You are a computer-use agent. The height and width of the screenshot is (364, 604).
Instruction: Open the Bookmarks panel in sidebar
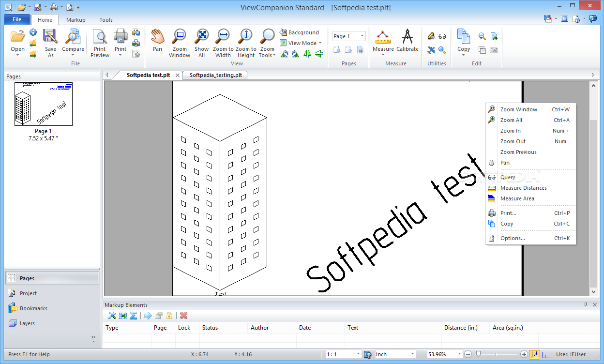[x=52, y=308]
